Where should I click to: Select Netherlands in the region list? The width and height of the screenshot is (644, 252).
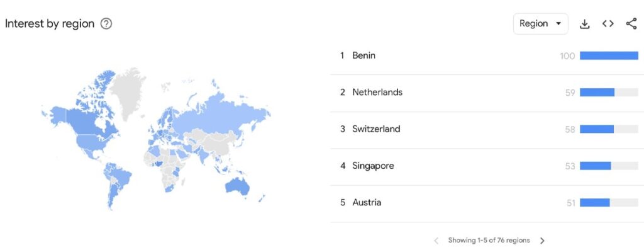click(x=377, y=92)
